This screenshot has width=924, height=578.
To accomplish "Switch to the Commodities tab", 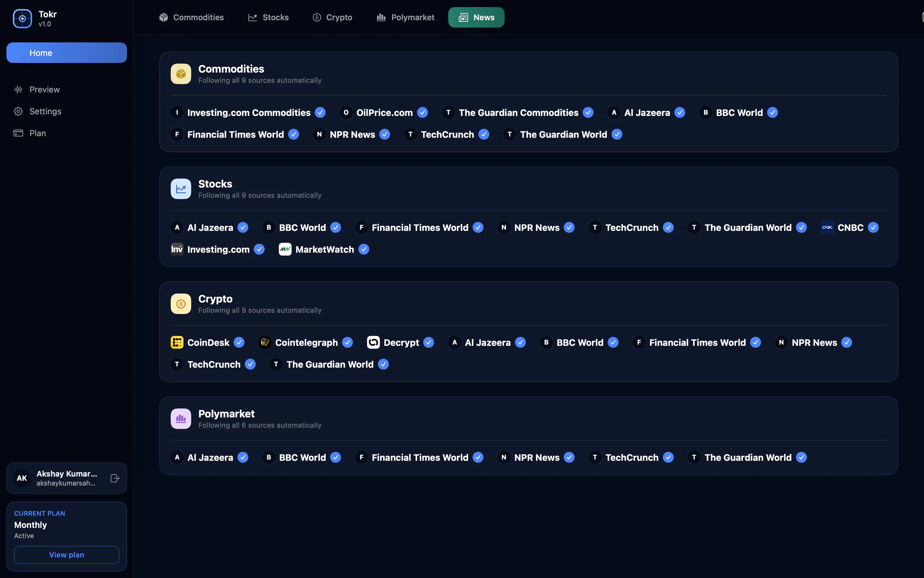I will pyautogui.click(x=191, y=17).
